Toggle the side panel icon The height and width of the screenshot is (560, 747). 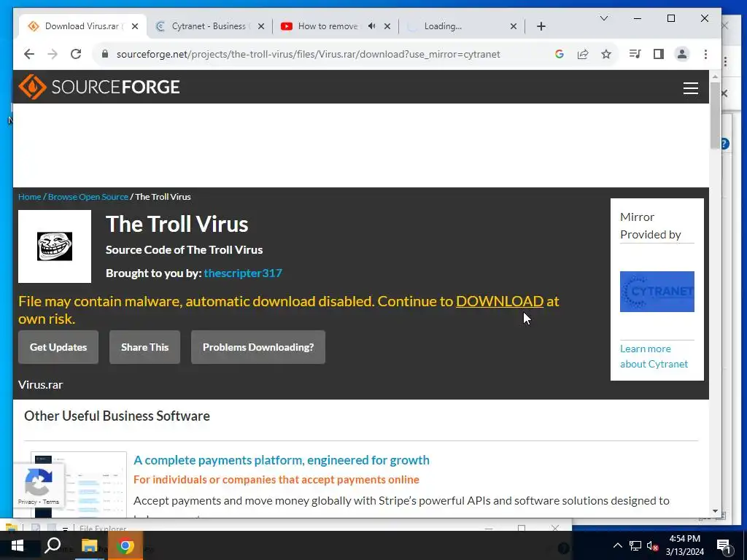pyautogui.click(x=659, y=54)
